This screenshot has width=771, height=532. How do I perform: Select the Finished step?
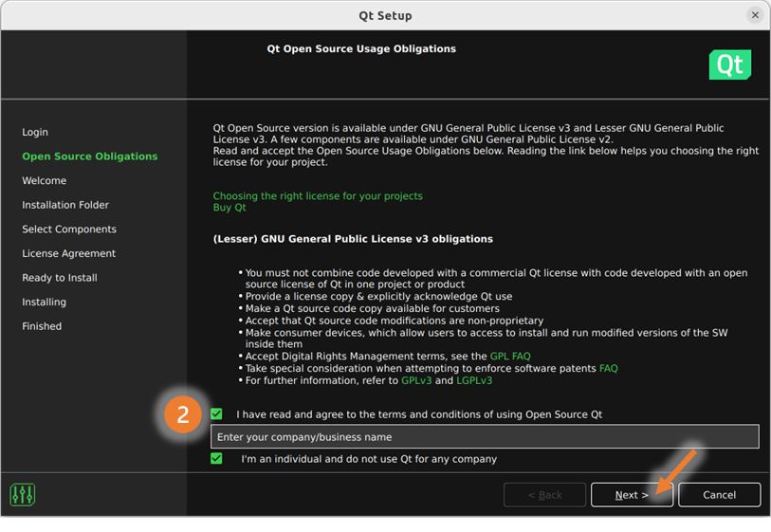42,326
